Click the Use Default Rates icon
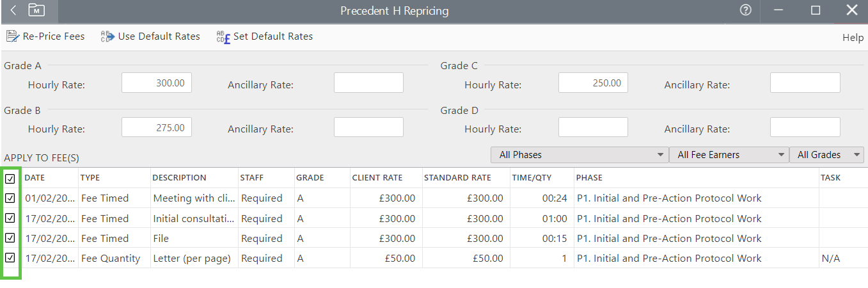Screen dimensions: 868x288 point(107,36)
